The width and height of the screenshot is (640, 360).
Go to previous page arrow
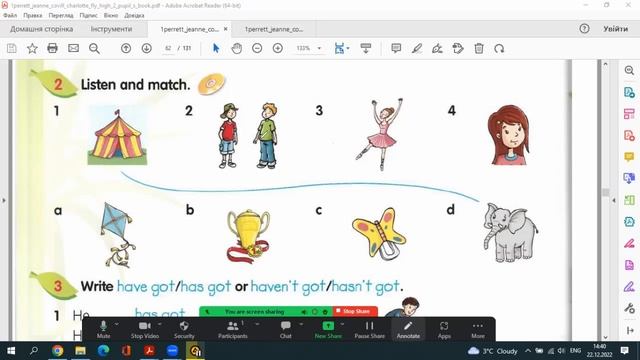[126, 48]
